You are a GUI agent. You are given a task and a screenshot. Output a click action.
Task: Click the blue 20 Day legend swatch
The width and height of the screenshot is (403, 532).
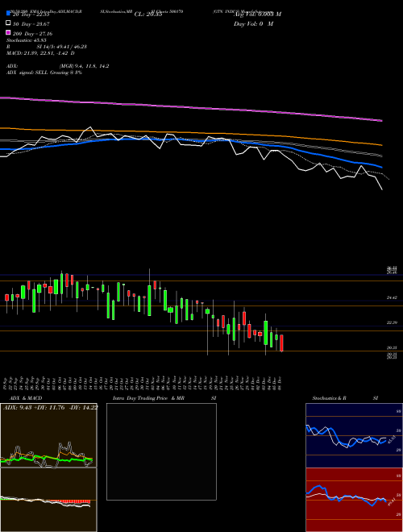tap(8, 13)
